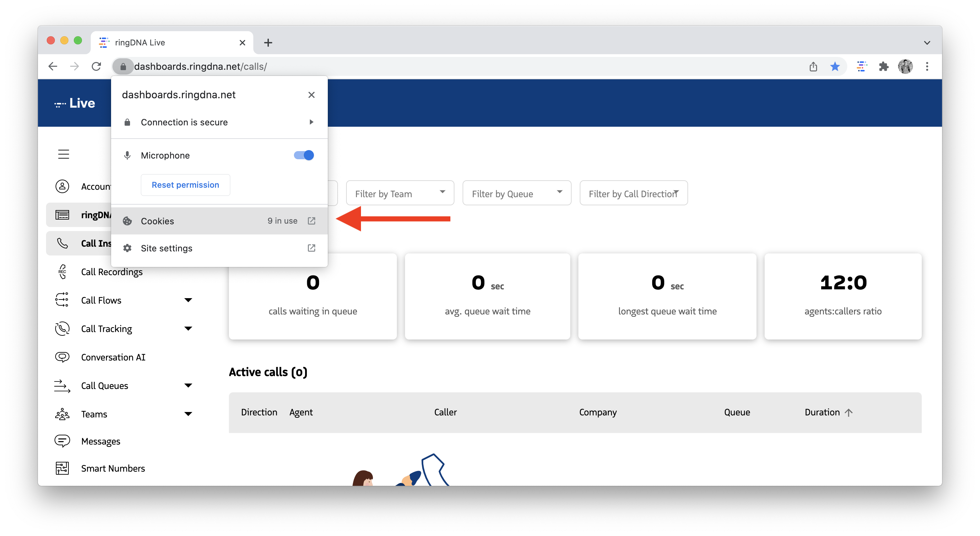
Task: Click the Company column header
Action: [x=598, y=412]
